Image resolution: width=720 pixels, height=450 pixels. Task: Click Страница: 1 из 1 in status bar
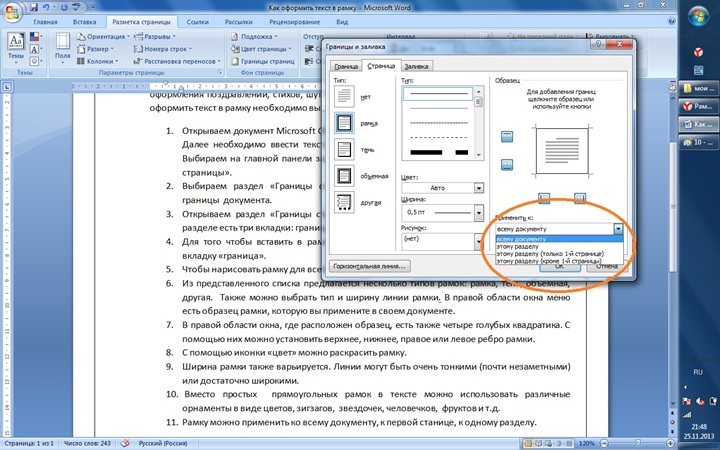pos(29,444)
